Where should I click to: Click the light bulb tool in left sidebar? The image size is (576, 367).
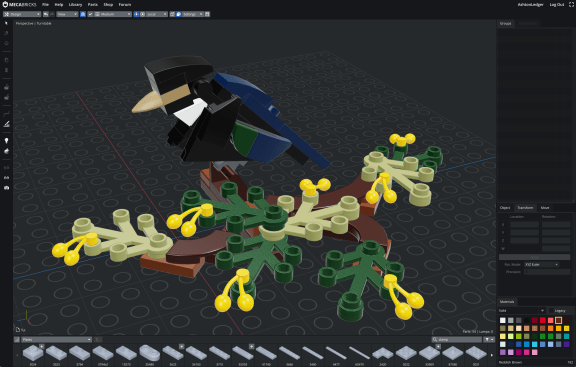click(6, 141)
